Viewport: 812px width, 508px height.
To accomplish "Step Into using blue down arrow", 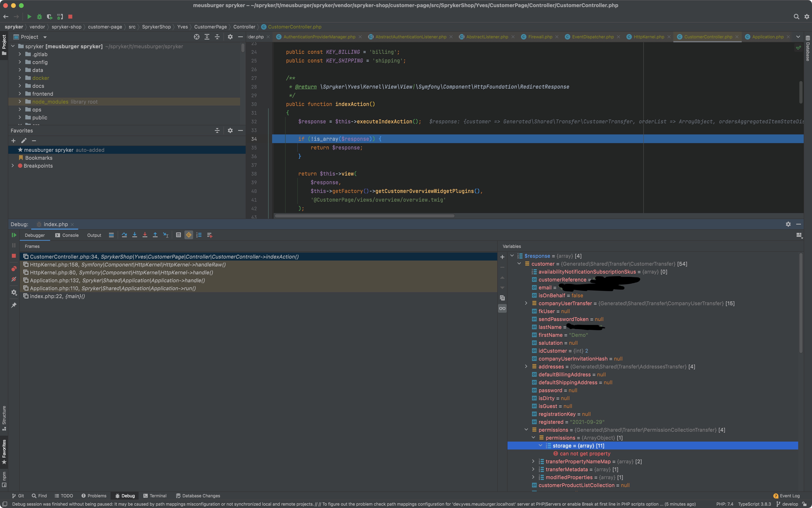I will tap(134, 235).
